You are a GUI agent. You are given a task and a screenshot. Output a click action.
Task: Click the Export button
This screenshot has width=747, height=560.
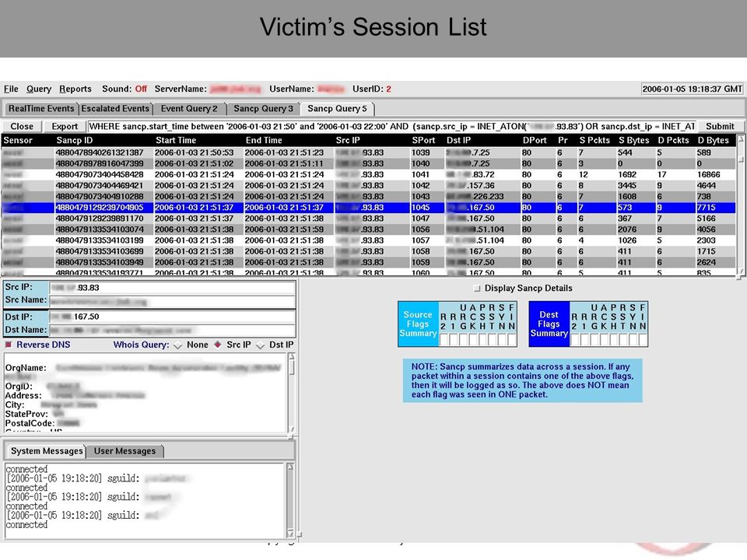point(65,126)
